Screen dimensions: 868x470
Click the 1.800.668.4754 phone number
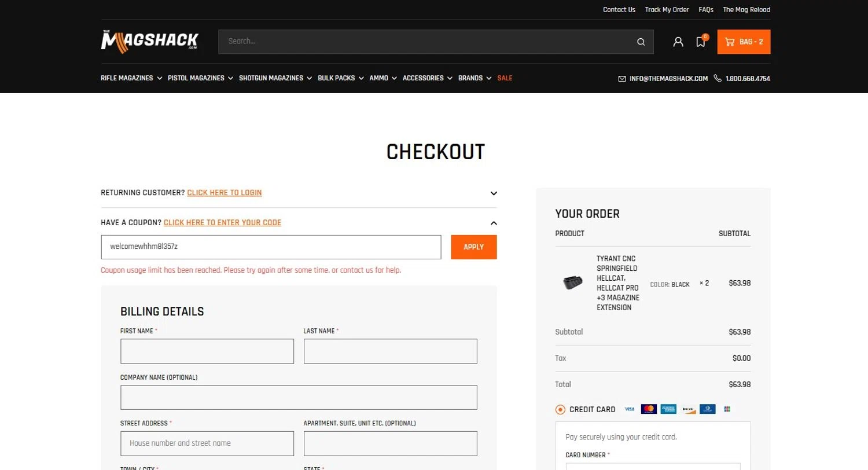coord(748,79)
